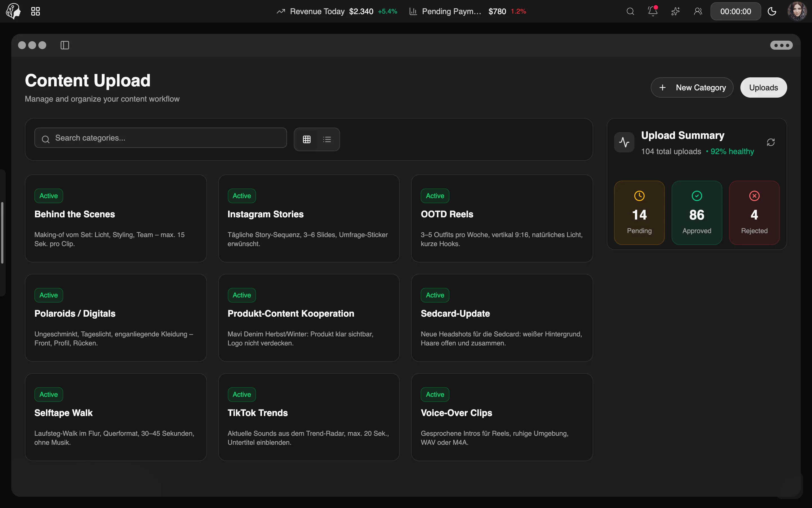Click the AI sparkles icon
The width and height of the screenshot is (812, 508).
tap(675, 11)
